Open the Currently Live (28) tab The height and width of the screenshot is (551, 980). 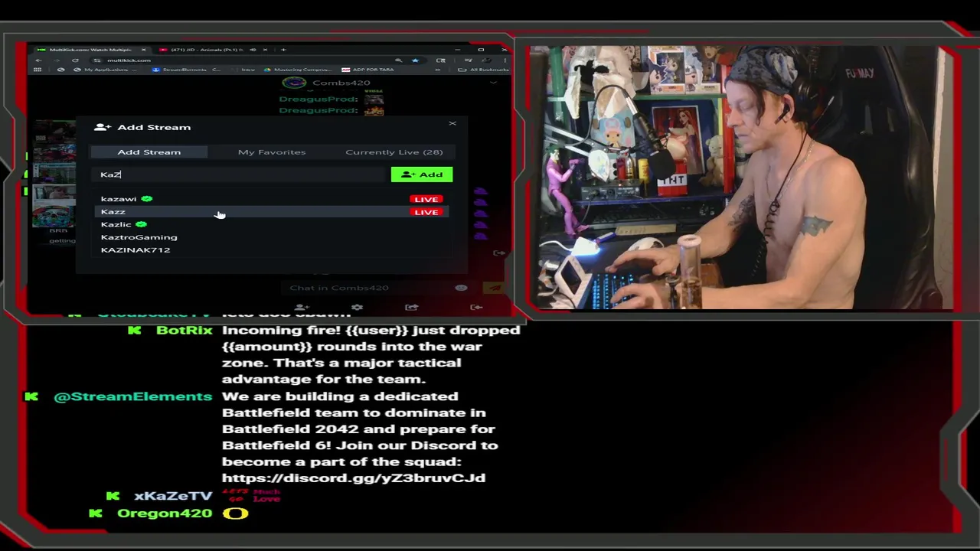click(x=394, y=152)
